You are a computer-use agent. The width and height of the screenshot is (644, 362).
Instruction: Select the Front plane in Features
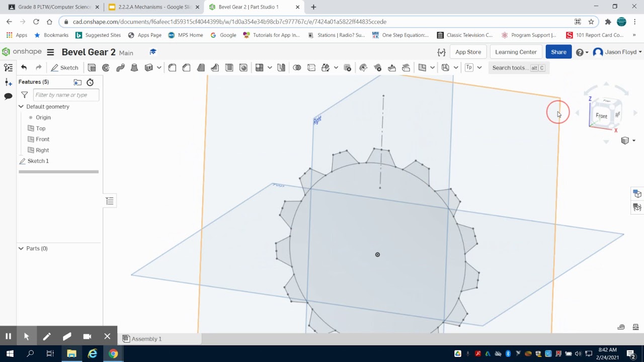pos(43,139)
